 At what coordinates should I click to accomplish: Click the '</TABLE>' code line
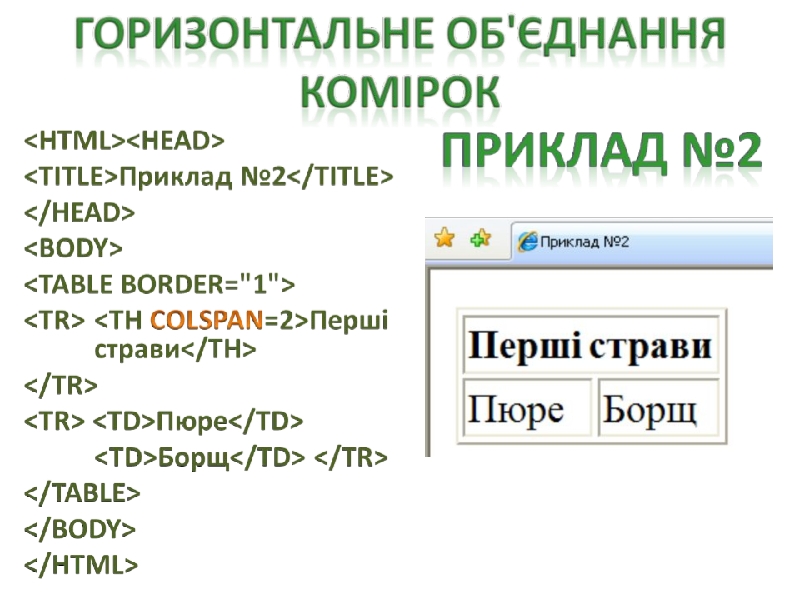pyautogui.click(x=82, y=493)
